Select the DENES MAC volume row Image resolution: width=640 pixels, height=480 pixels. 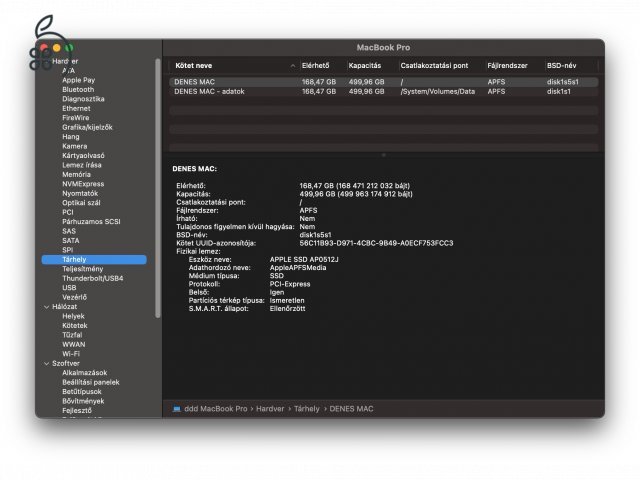click(384, 82)
